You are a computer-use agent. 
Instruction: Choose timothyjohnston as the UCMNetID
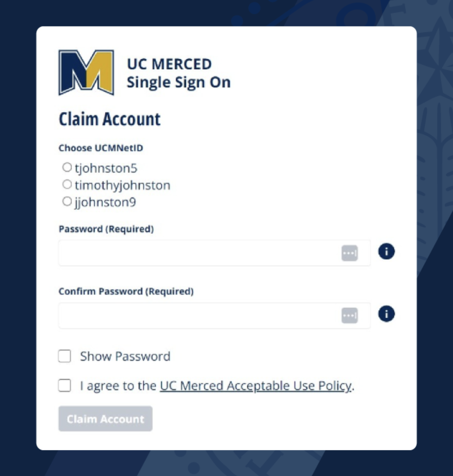point(67,184)
